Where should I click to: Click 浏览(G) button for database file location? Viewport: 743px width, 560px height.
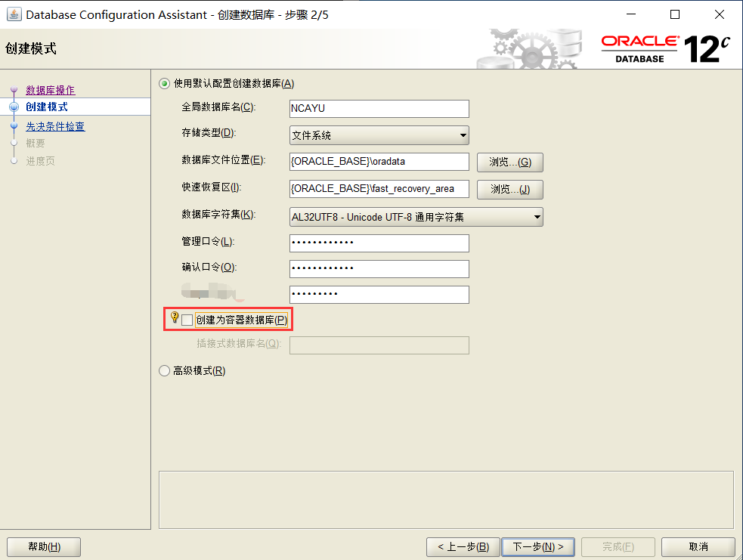coord(510,162)
